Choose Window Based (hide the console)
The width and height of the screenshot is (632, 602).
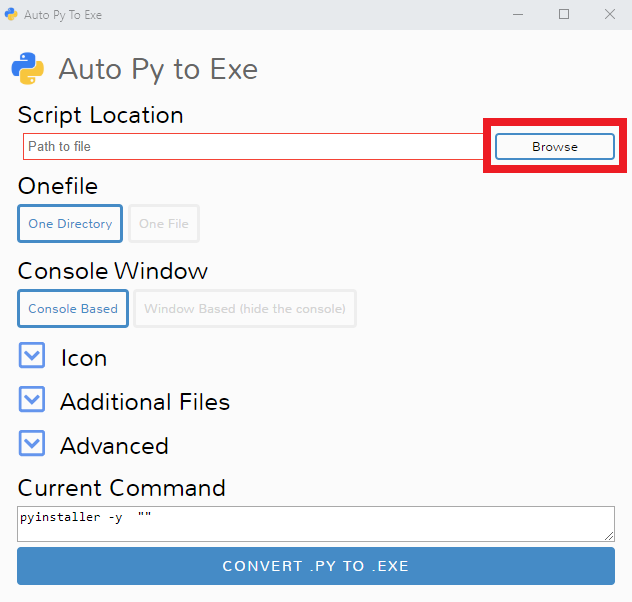pyautogui.click(x=245, y=309)
